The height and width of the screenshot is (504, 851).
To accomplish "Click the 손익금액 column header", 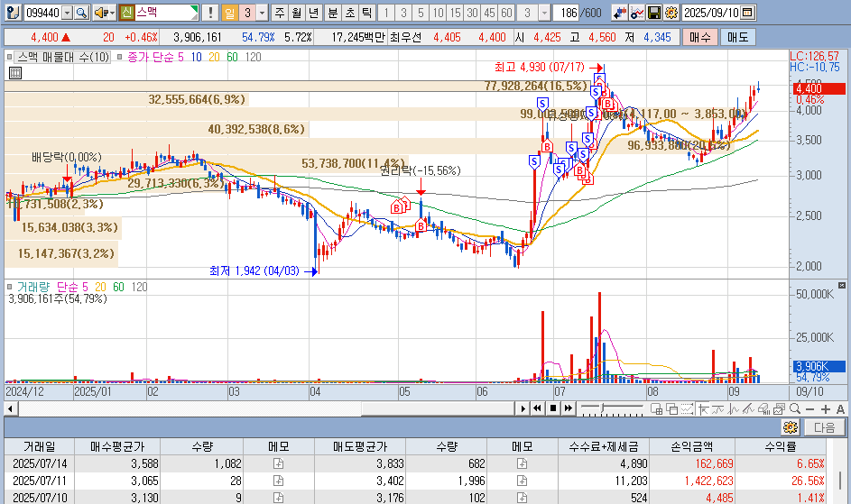I will pyautogui.click(x=692, y=446).
